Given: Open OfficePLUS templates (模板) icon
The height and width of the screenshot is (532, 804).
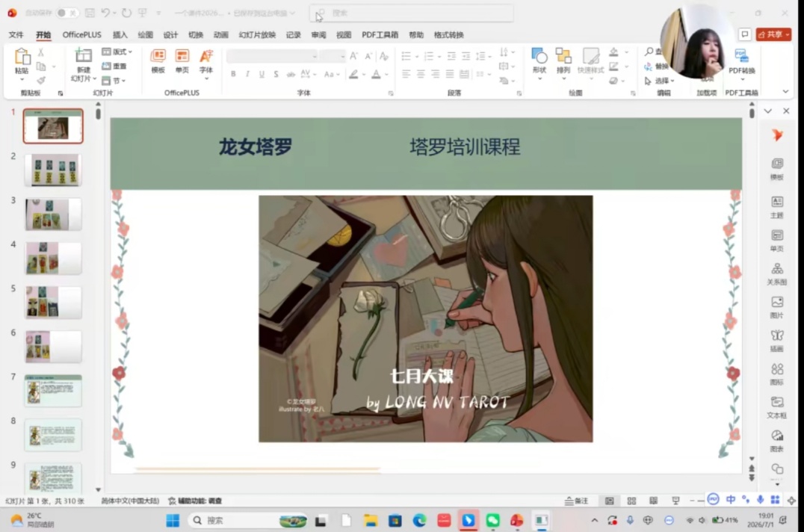Looking at the screenshot, I should (158, 56).
